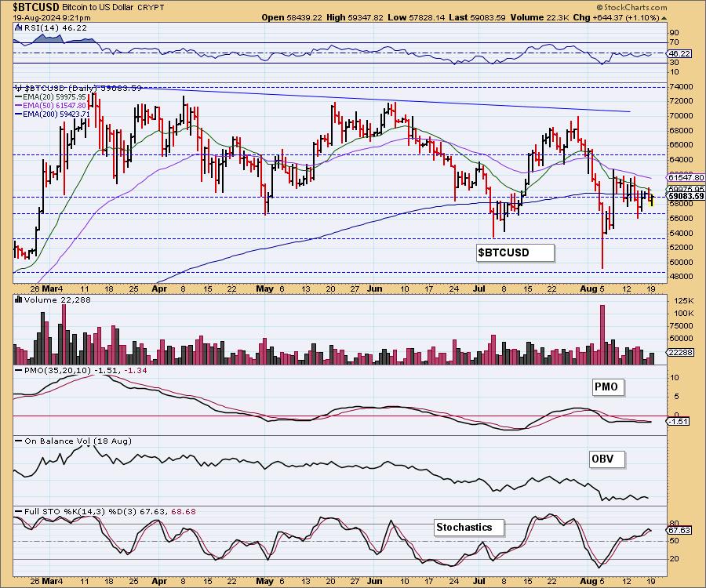
Task: Click the 22288 volume tag on the right axis
Action: (680, 352)
